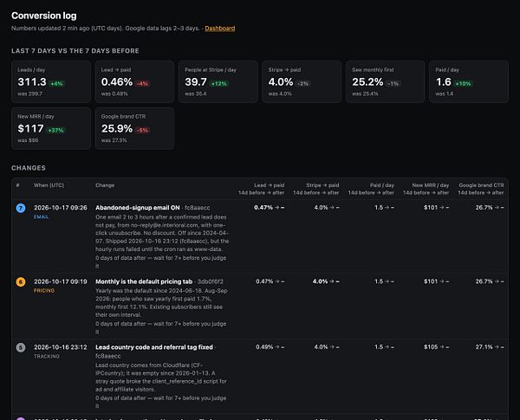Viewport: 520px width, 420px height.
Task: Click timestamp 2026-10-16 23:12
Action: click(x=61, y=347)
